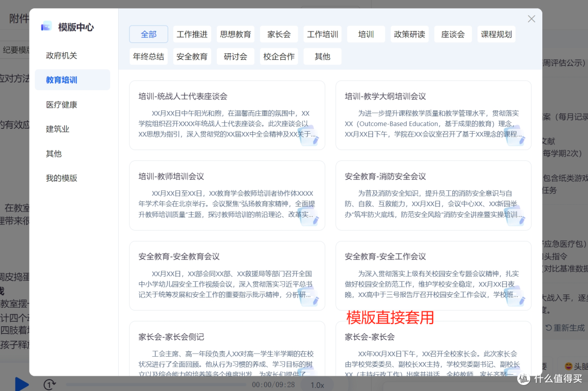The height and width of the screenshot is (391, 588).
Task: Play the audio recording
Action: (x=22, y=384)
